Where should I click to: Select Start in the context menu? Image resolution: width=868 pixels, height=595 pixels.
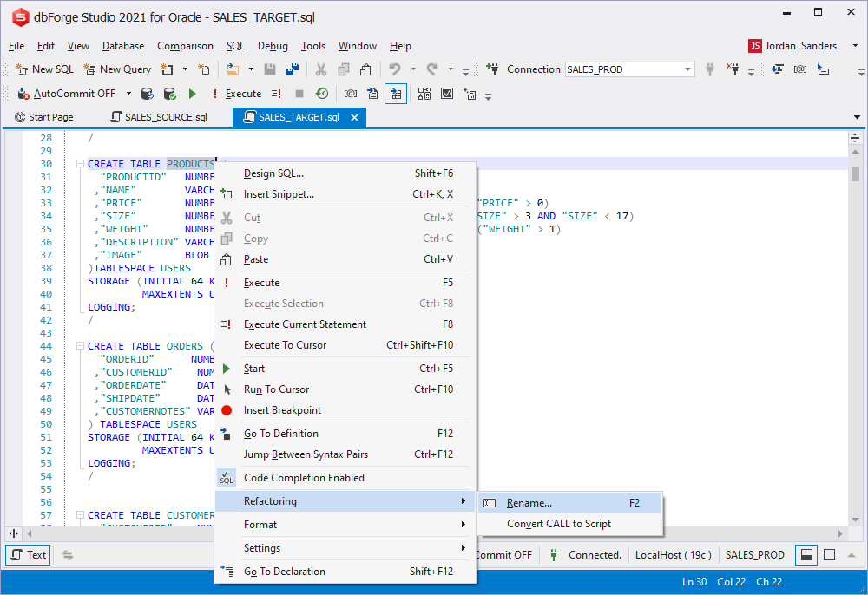(x=345, y=369)
